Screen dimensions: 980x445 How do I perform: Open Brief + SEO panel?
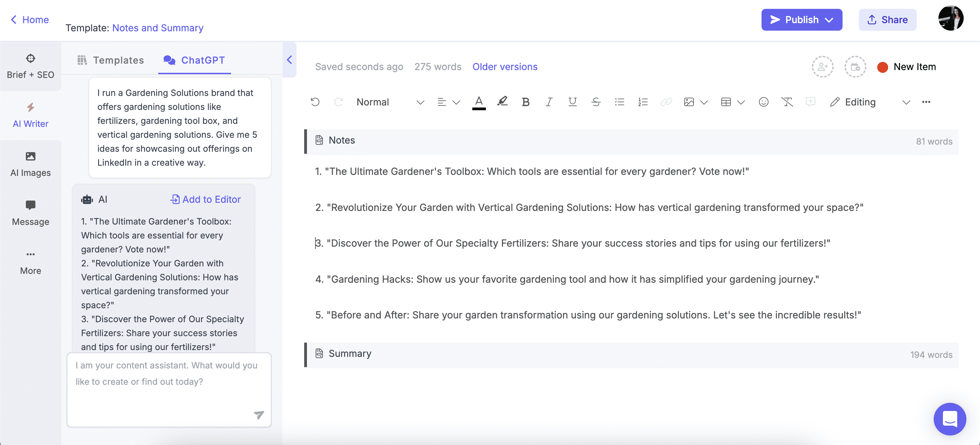click(30, 67)
